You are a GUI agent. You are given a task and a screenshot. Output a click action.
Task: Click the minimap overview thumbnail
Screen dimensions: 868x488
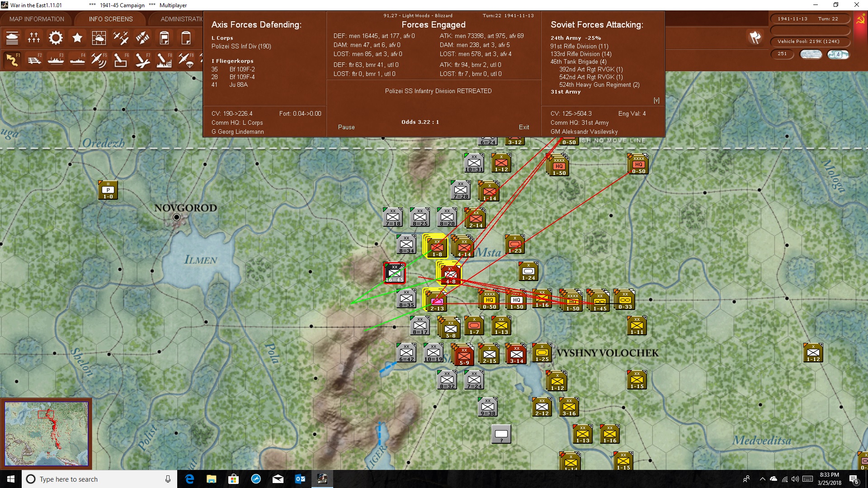(x=46, y=434)
